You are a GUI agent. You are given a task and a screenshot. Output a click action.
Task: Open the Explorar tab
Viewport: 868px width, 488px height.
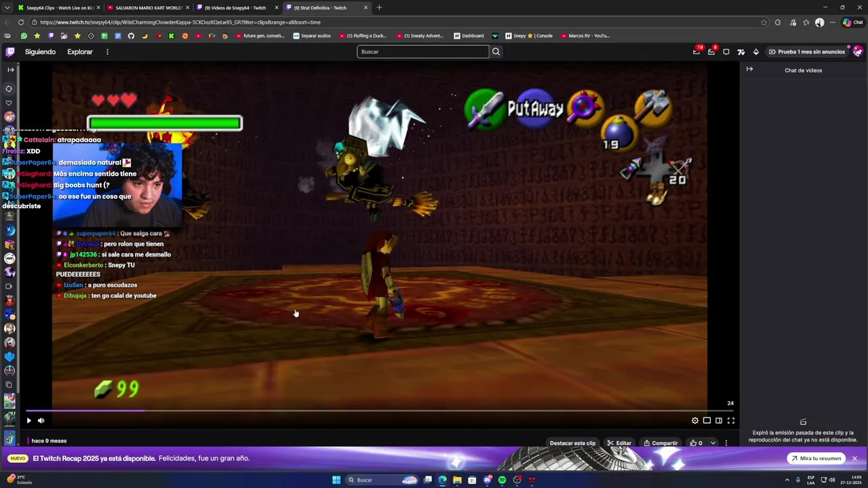(x=79, y=52)
